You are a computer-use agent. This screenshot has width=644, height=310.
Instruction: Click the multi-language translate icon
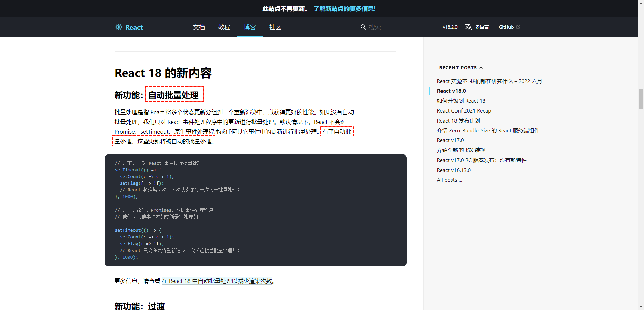pyautogui.click(x=468, y=27)
